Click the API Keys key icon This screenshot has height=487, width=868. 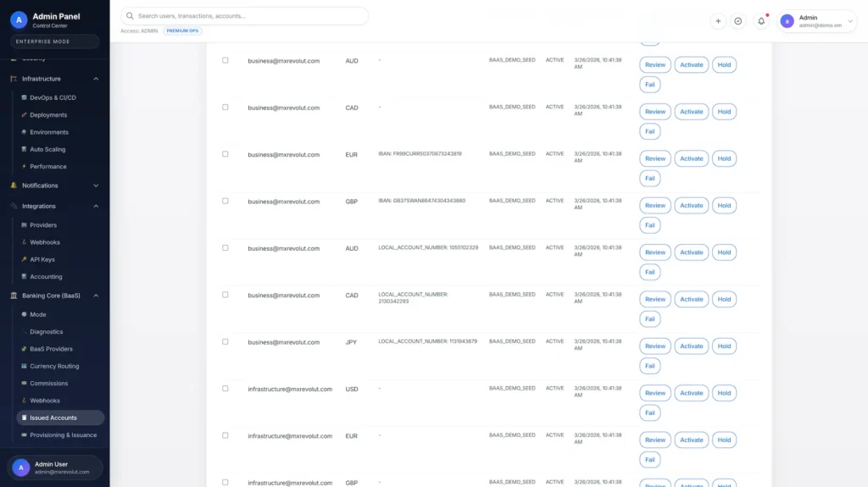[24, 259]
